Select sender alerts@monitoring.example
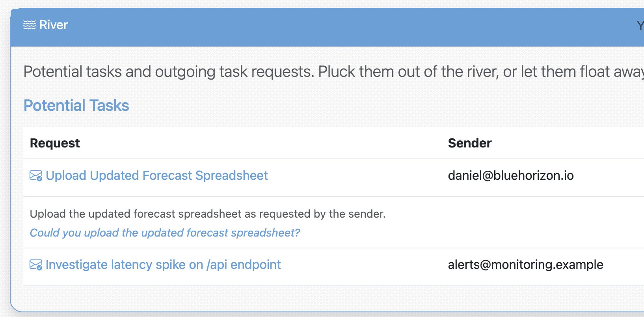Viewport: 644px width, 317px height. [x=525, y=265]
